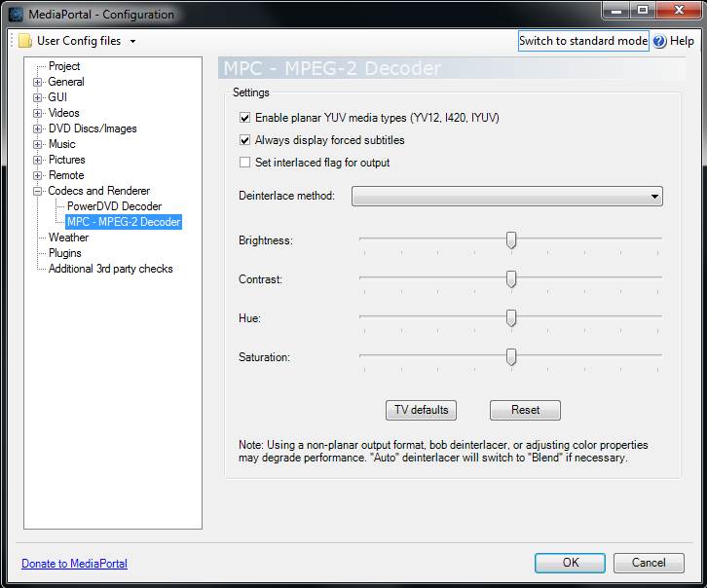Click the MediaPortal title bar application icon

tap(16, 15)
